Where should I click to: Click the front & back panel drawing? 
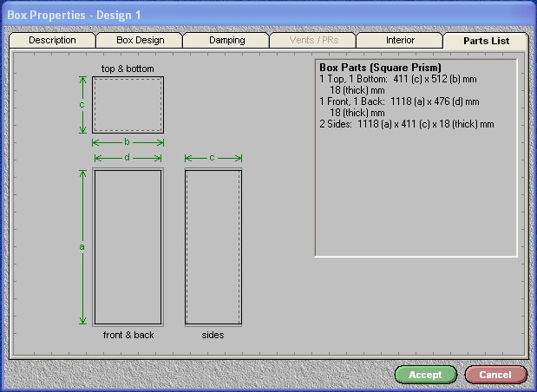[128, 246]
